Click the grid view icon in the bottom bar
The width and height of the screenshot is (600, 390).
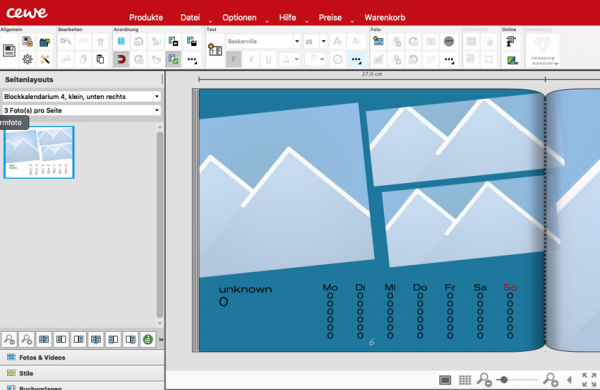[465, 380]
